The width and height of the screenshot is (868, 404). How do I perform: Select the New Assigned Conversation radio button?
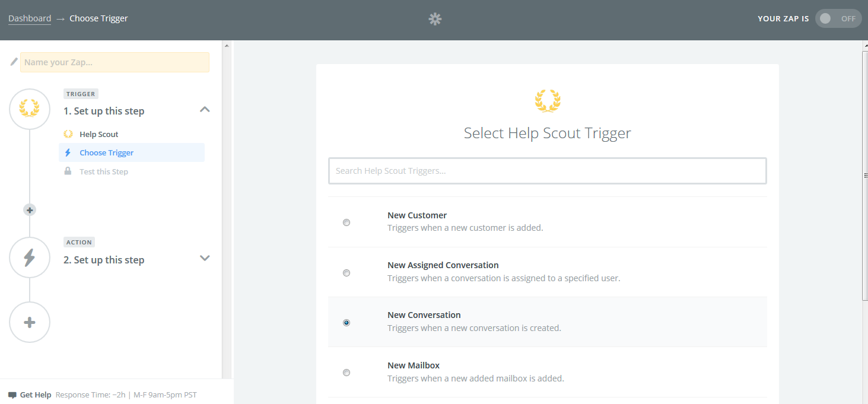(x=346, y=273)
